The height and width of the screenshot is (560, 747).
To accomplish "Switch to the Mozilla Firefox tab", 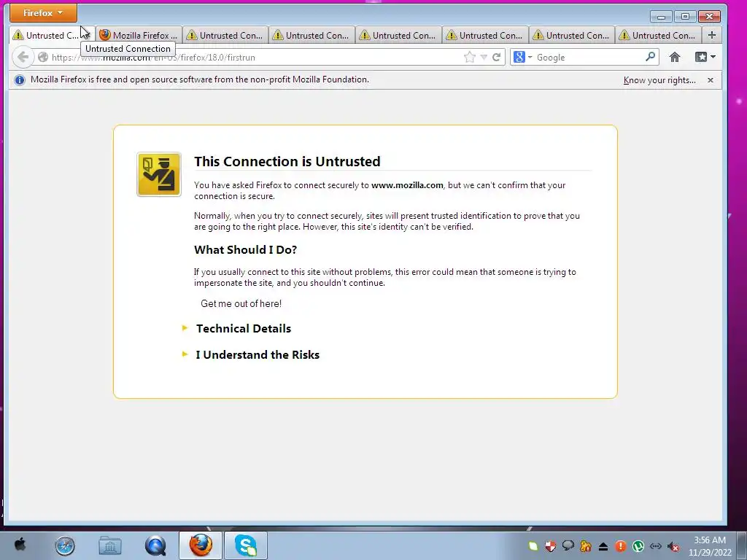I will [139, 35].
